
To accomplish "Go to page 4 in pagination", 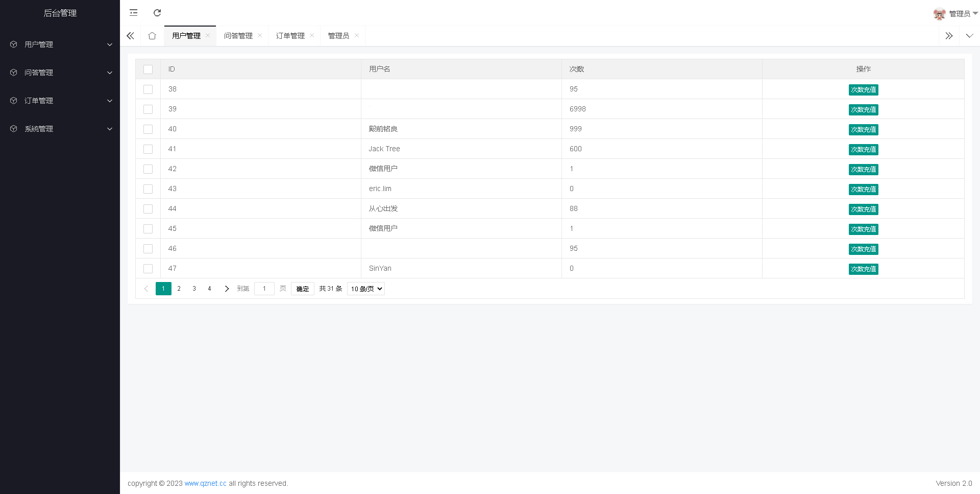I will pyautogui.click(x=209, y=289).
